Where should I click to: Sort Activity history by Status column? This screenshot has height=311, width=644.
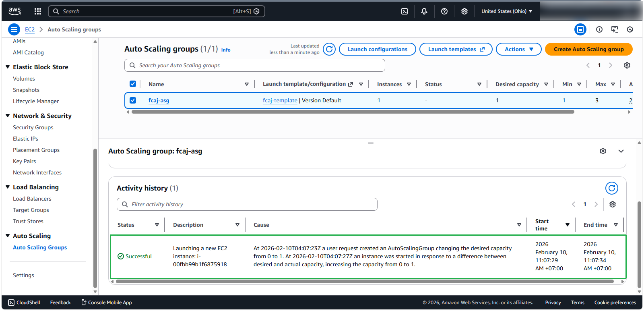157,225
